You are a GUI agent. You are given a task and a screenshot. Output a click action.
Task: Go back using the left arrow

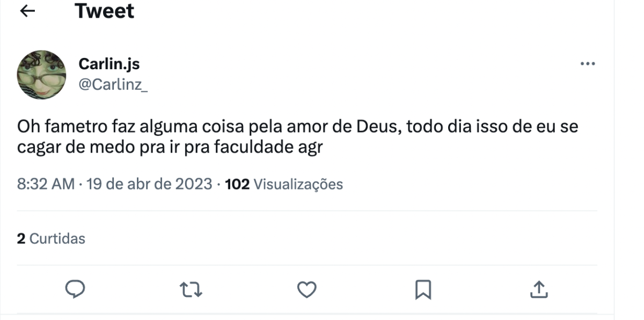click(x=27, y=12)
